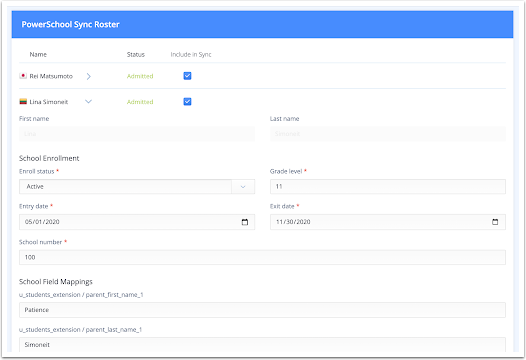This screenshot has height=360, width=526.
Task: Click the School number field showing 100
Action: (x=262, y=257)
